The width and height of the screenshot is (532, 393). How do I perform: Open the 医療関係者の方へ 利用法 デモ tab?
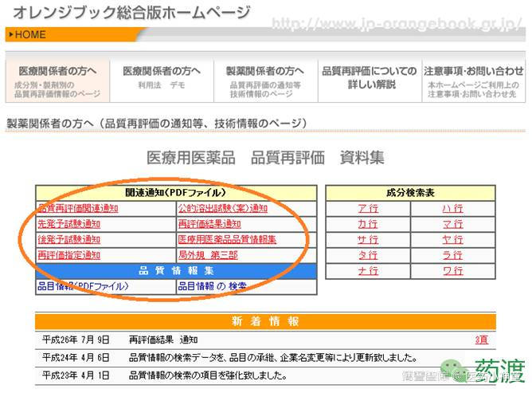(x=162, y=81)
